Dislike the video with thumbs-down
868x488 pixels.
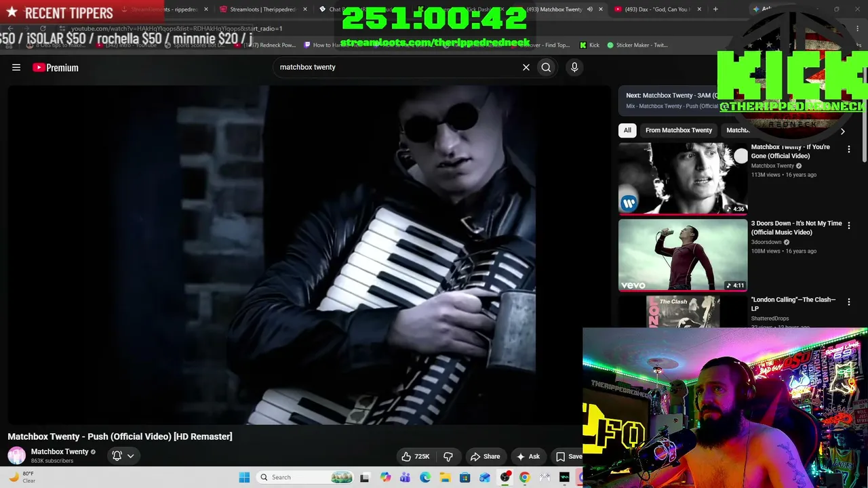[x=448, y=456]
